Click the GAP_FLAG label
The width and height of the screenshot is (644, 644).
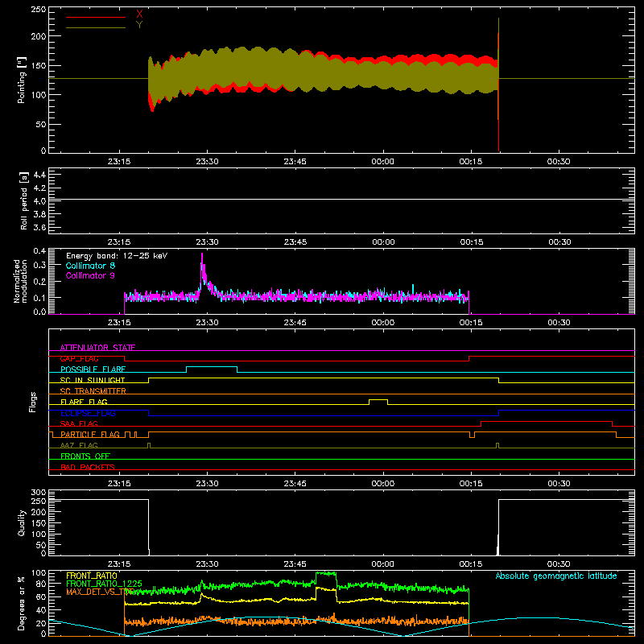[x=79, y=358]
